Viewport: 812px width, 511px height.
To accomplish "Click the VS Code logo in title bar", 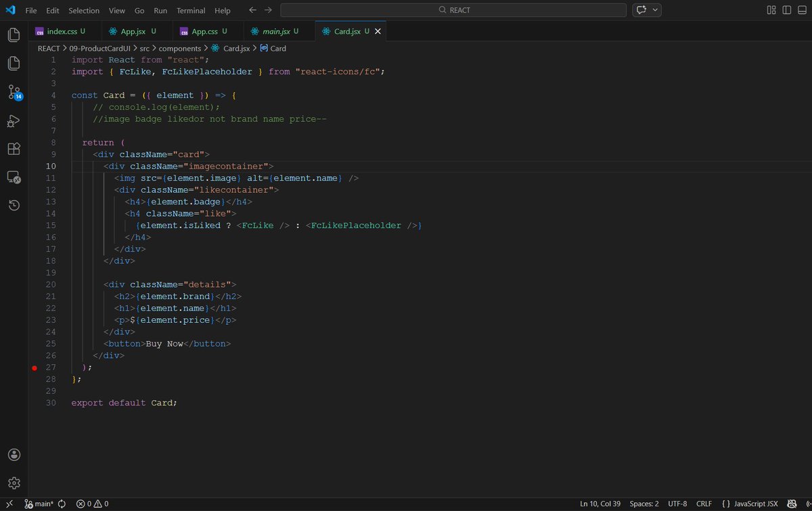I will (10, 10).
